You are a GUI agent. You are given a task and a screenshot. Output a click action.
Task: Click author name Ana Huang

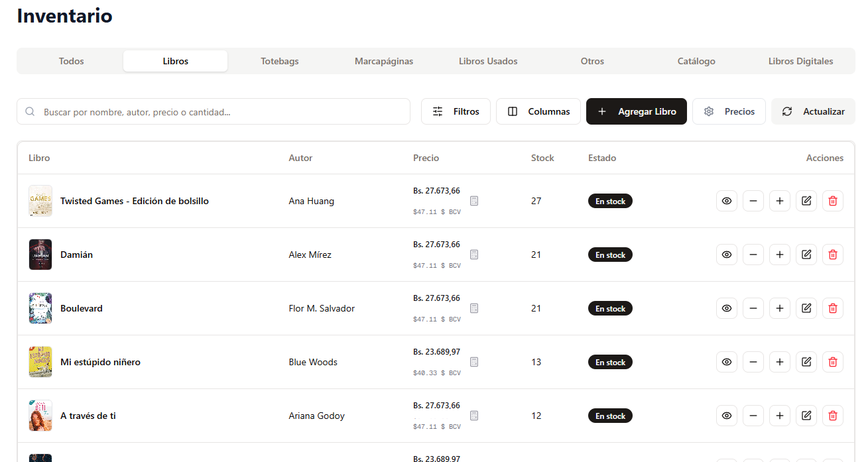(312, 201)
